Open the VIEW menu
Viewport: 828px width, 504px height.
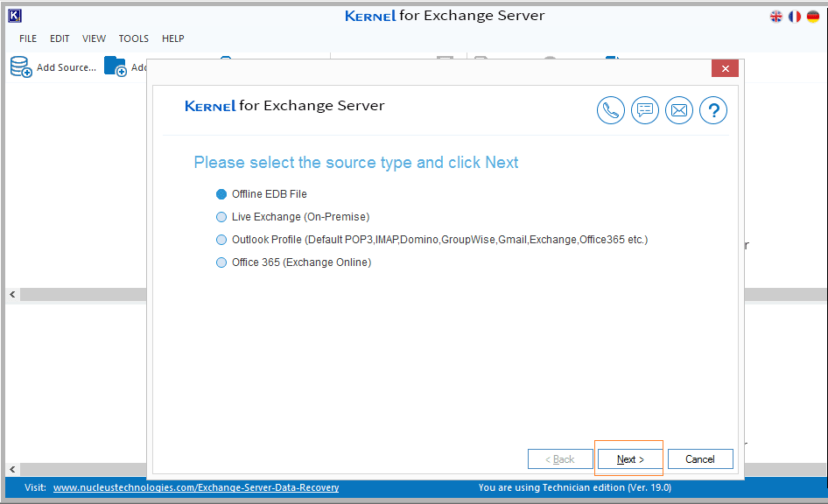tap(94, 38)
